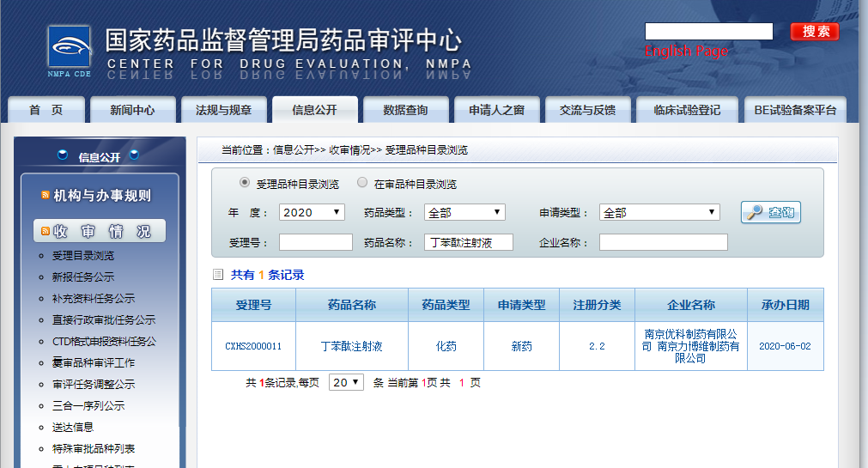The image size is (868, 468).
Task: Select the 在审品种目录浏览 radio button
Action: [362, 183]
